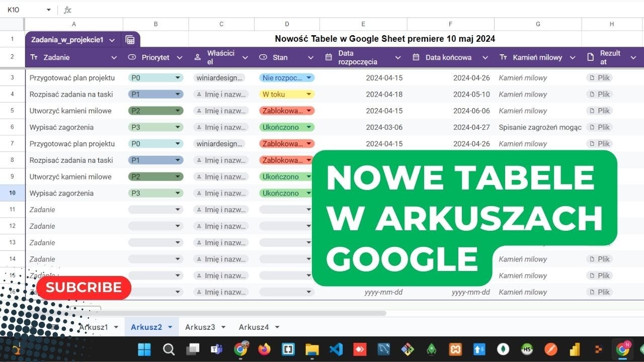This screenshot has width=644, height=362.
Task: Click the text type icon in Kamień milowy header
Action: [503, 57]
